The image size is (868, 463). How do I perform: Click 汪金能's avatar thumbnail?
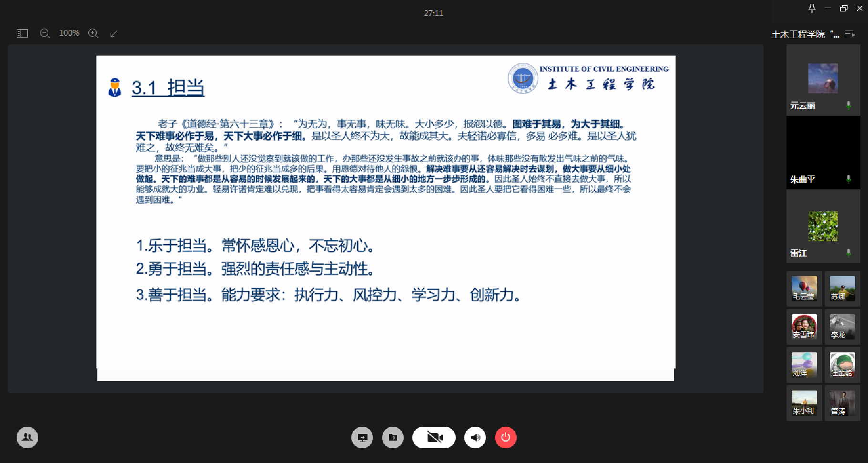pyautogui.click(x=842, y=365)
